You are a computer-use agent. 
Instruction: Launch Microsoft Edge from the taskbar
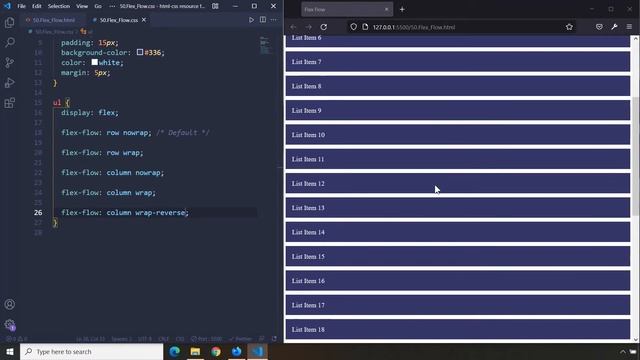click(x=175, y=351)
